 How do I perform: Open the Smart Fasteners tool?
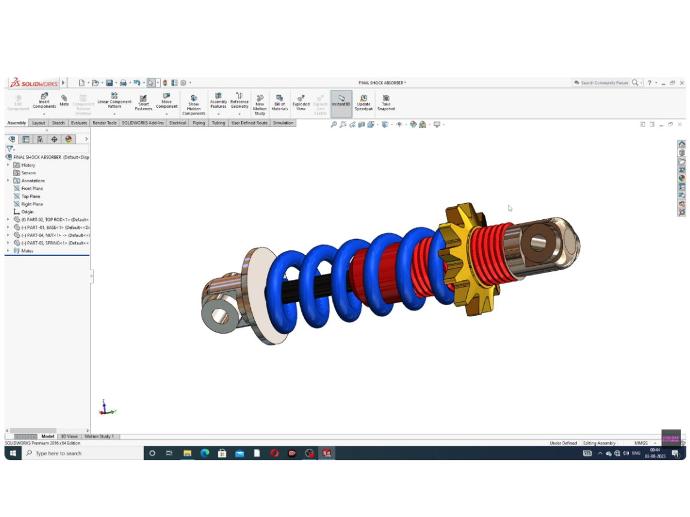click(143, 101)
